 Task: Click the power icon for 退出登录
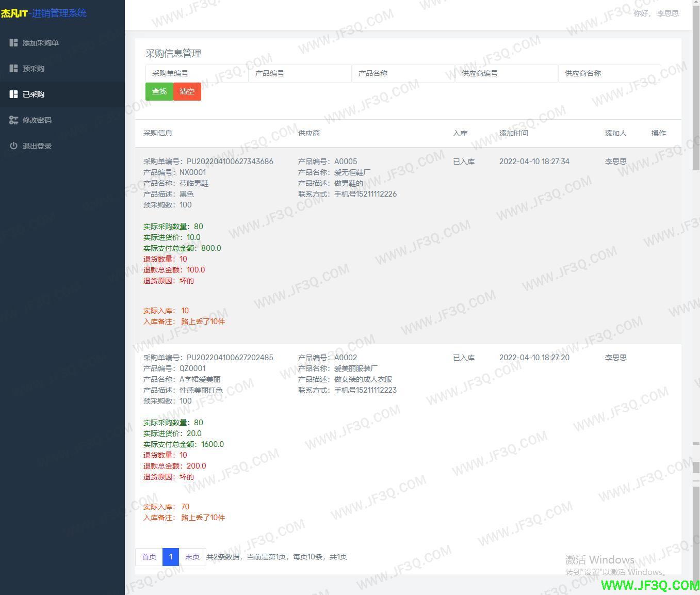pos(14,146)
